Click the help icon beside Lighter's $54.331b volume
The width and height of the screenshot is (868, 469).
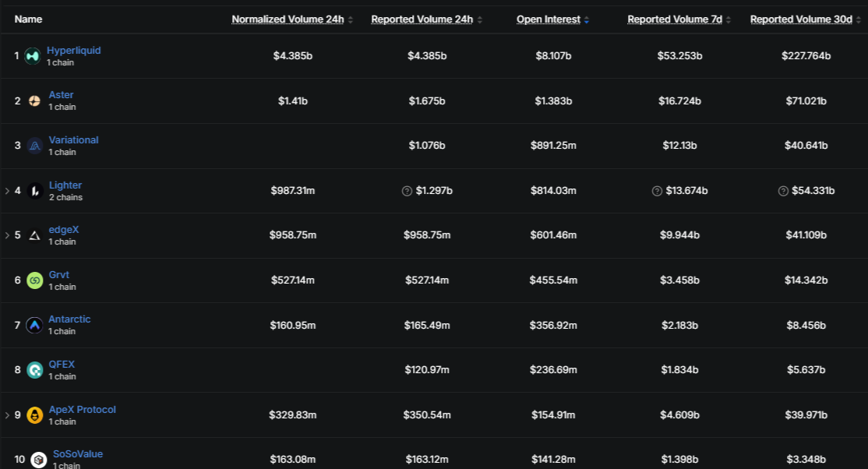[x=783, y=191]
